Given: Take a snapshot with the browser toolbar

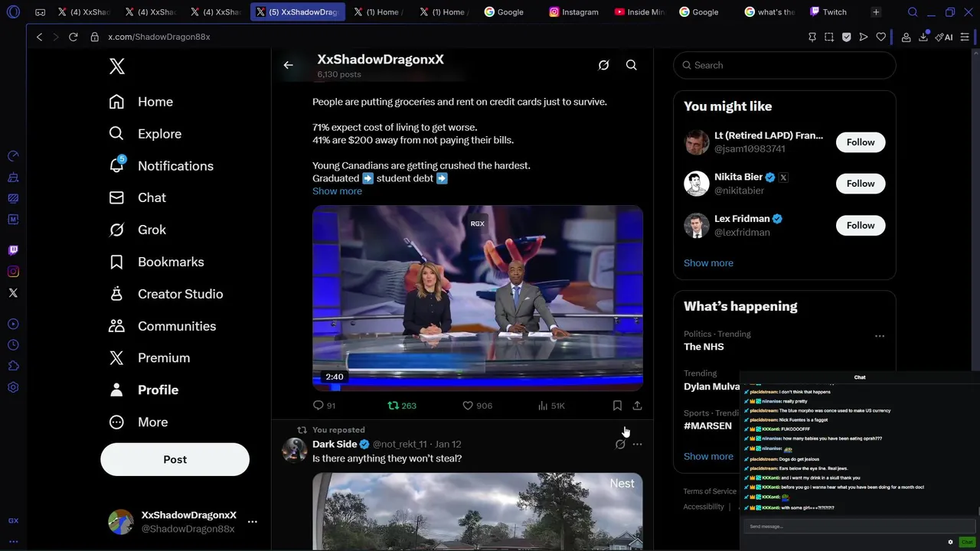Looking at the screenshot, I should [x=828, y=37].
